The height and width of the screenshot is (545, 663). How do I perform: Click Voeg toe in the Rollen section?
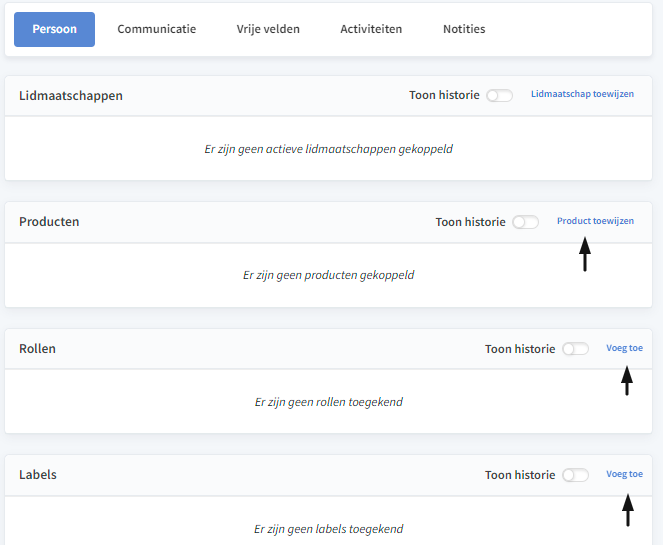625,348
